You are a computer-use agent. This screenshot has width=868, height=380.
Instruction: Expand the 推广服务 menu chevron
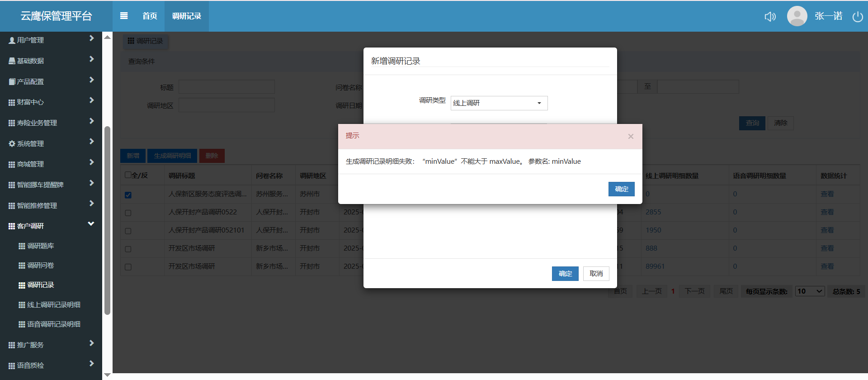pos(91,343)
